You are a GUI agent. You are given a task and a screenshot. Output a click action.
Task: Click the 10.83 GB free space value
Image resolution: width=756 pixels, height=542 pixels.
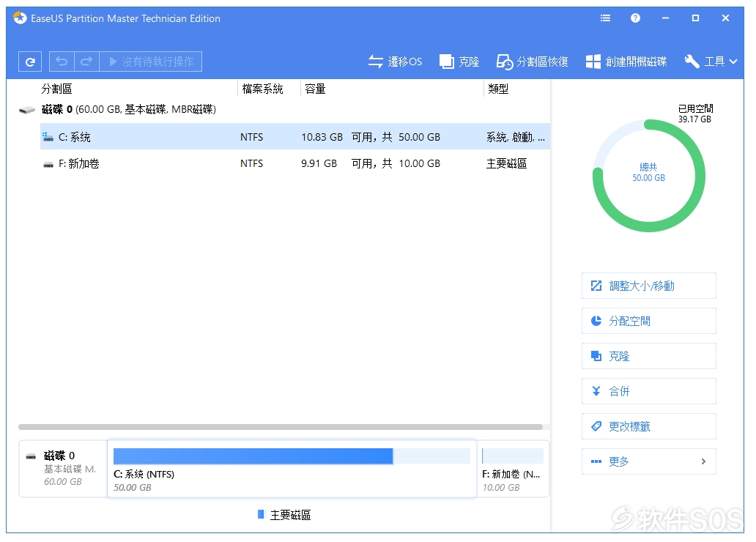click(322, 138)
